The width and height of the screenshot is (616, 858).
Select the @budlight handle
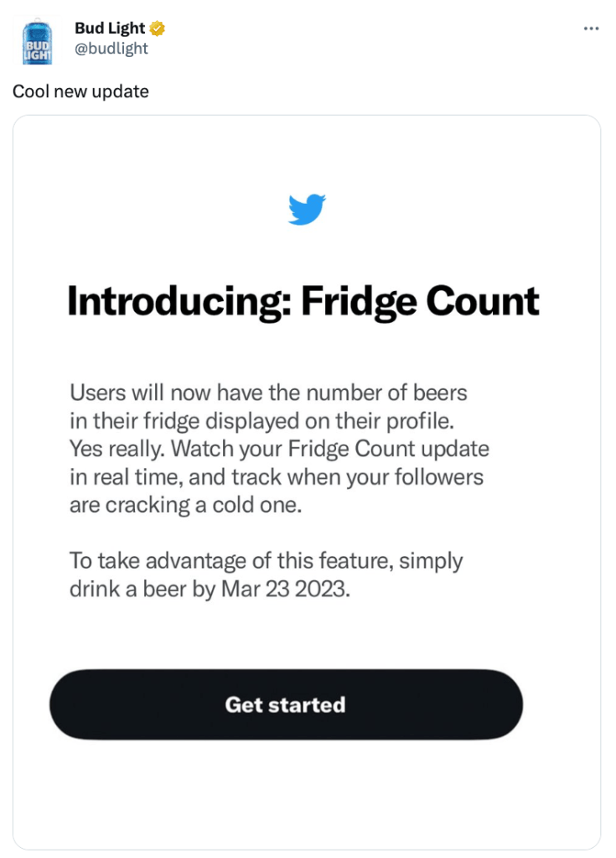[x=111, y=49]
